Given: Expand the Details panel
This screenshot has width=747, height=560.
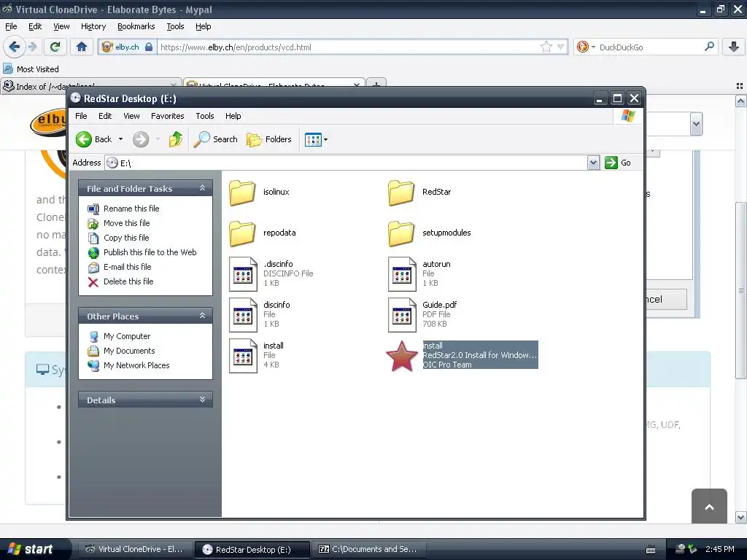Looking at the screenshot, I should point(203,400).
